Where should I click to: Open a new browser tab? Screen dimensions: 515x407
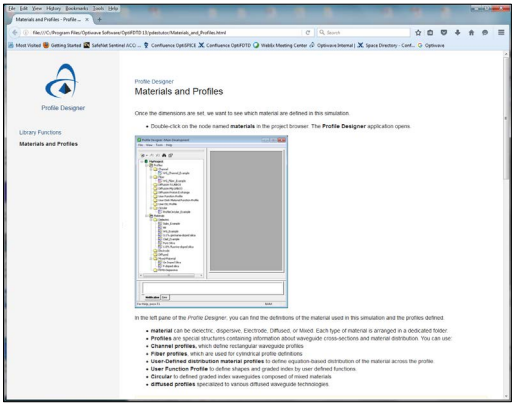pos(99,20)
